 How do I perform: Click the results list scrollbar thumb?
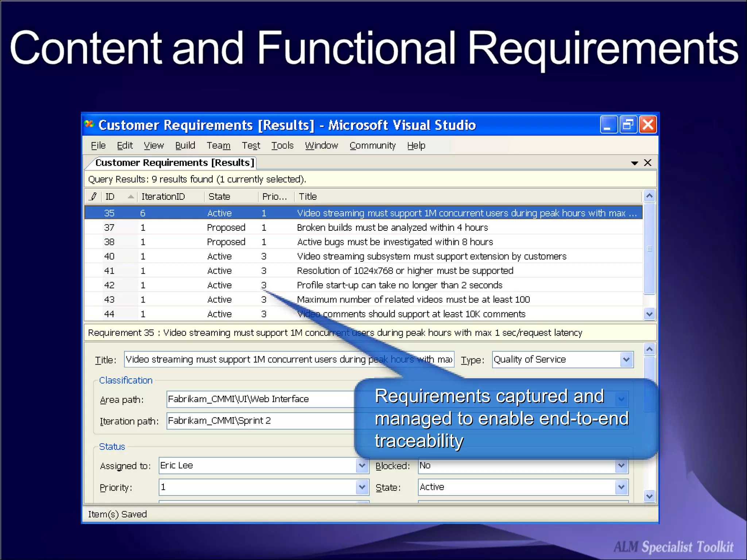[649, 249]
